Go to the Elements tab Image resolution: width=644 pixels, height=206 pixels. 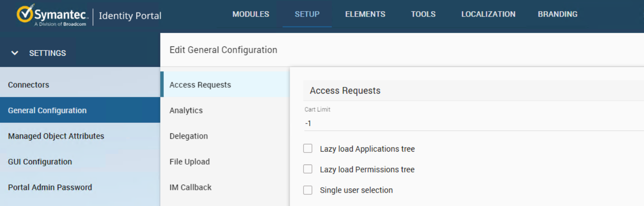pos(365,14)
